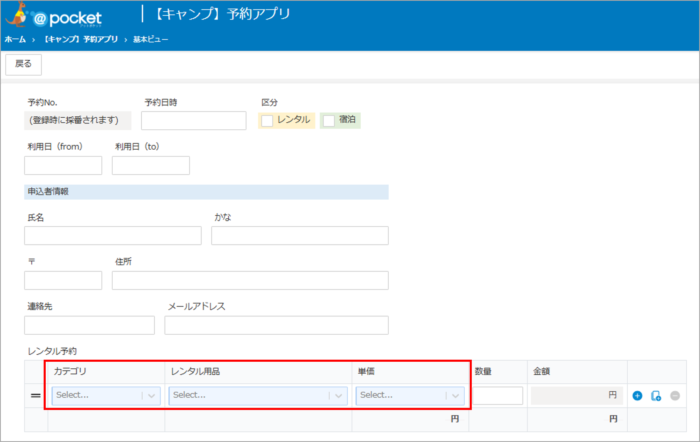Open the 単価 Select dropdown

[x=410, y=396]
